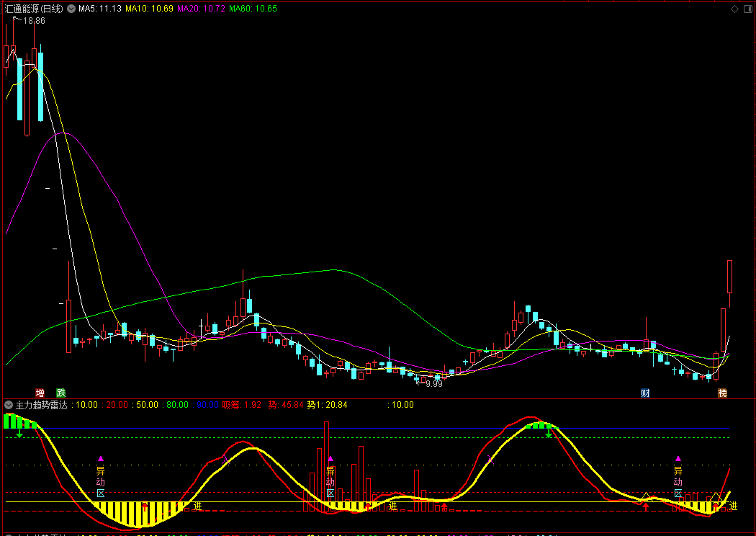The image size is (756, 536).
Task: Click the green 跌 marker icon
Action: tap(60, 393)
